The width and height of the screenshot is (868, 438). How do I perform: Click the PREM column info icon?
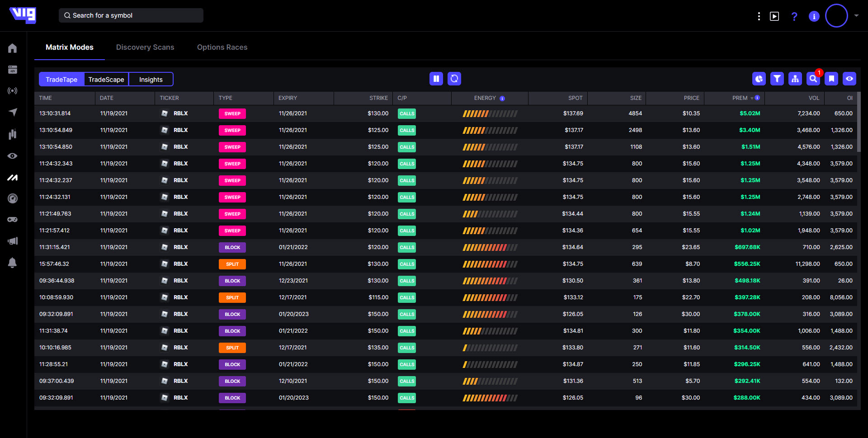click(x=757, y=98)
